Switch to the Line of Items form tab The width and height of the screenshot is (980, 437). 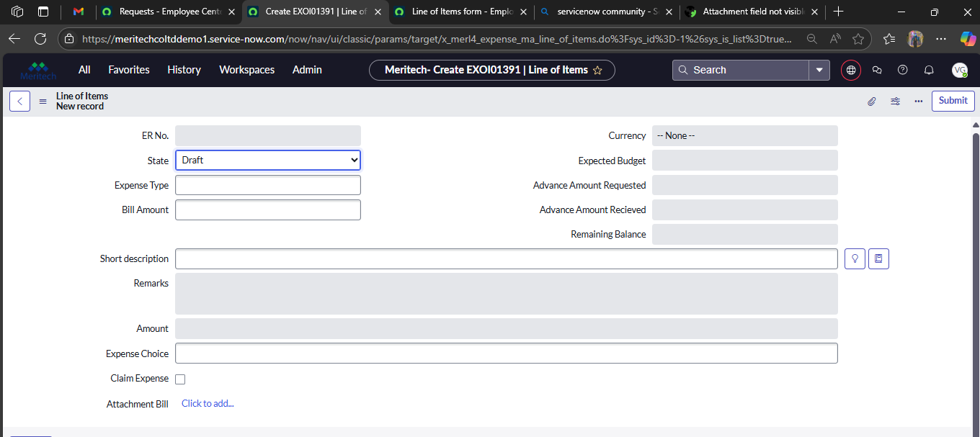461,12
